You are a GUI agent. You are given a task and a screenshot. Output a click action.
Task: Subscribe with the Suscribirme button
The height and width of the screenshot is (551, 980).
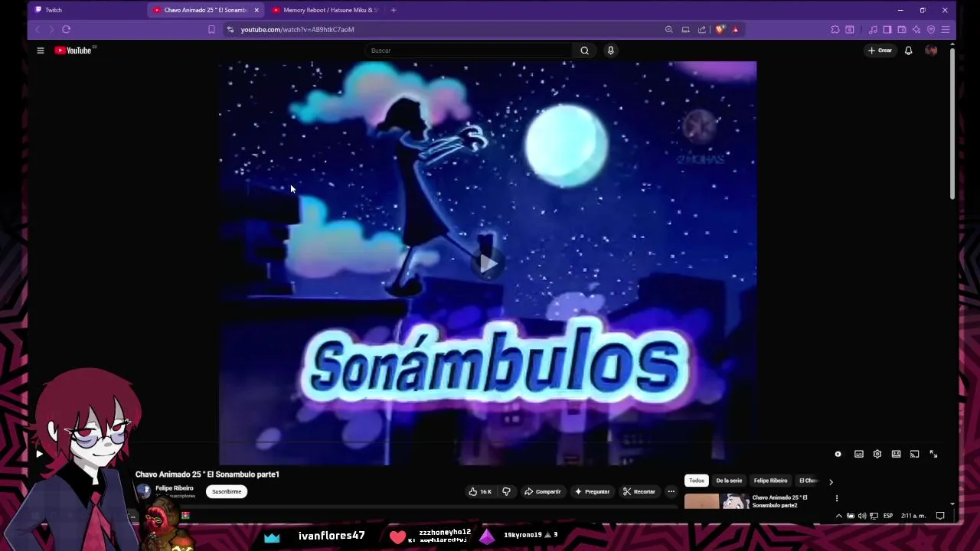pos(227,491)
